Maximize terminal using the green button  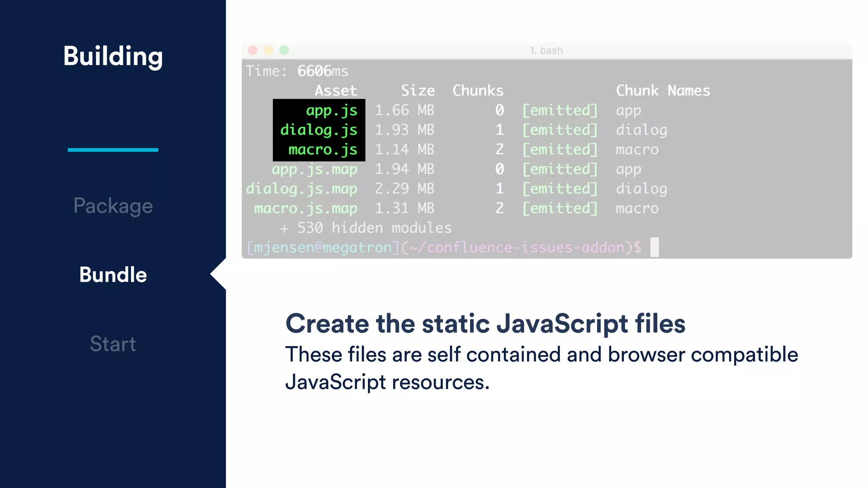tap(284, 50)
